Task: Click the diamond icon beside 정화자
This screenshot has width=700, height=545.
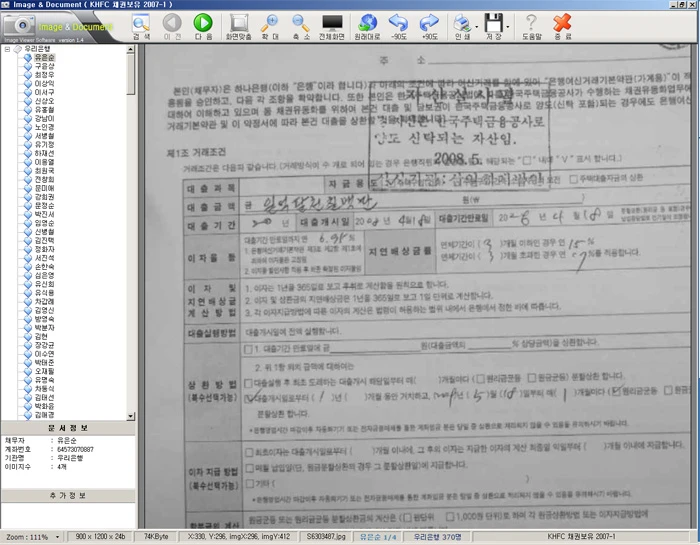Action: tap(28, 249)
